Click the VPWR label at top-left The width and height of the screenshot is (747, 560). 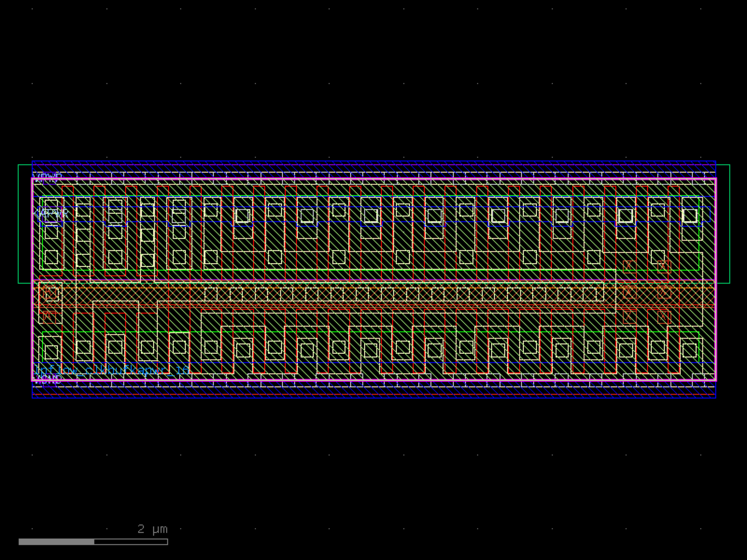pyautogui.click(x=47, y=177)
